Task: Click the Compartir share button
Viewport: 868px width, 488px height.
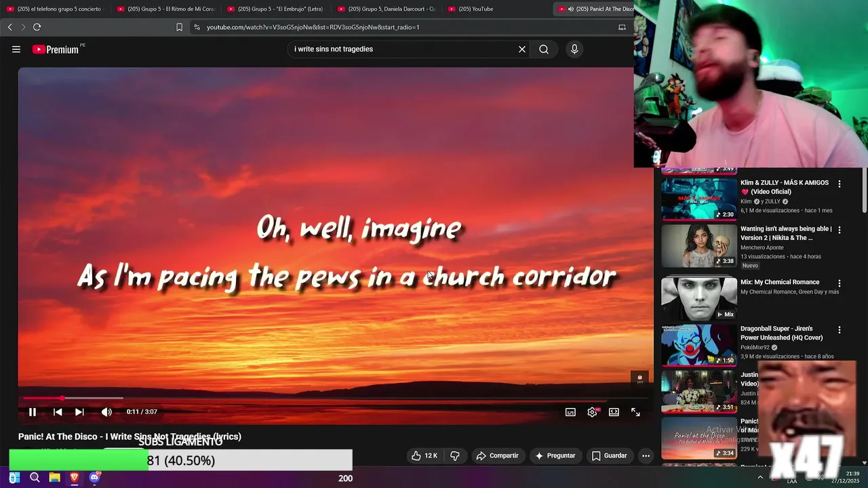Action: [498, 456]
